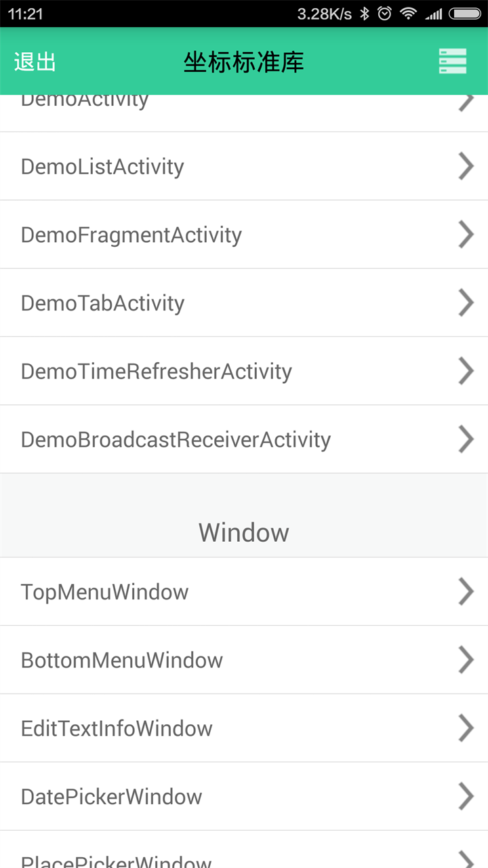This screenshot has width=488, height=868.
Task: Click the chevron beside TopMenuWindow
Action: [x=466, y=591]
